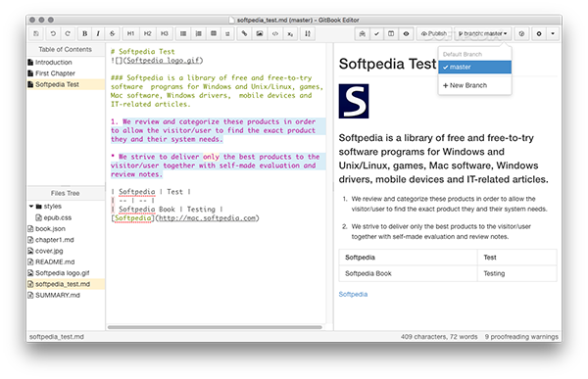Screen dimensions: 588x379
Task: Click the 'Testing' table cell in preview
Action: click(x=517, y=273)
